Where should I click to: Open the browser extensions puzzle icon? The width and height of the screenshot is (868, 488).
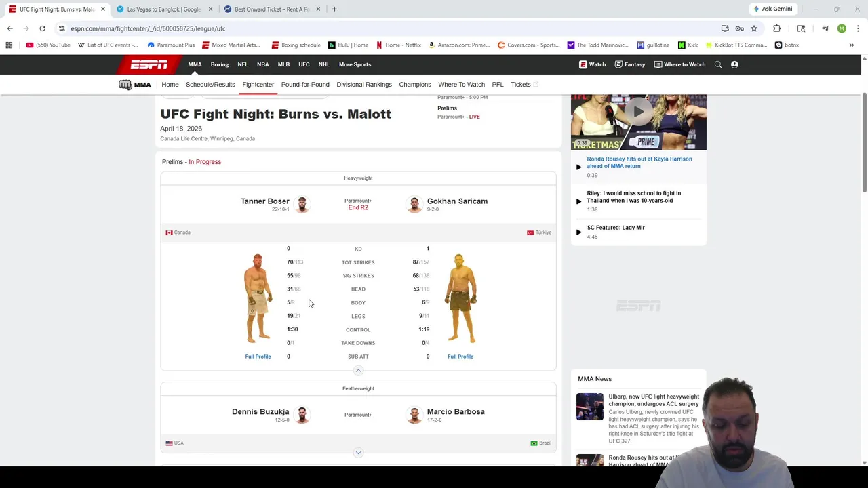click(776, 28)
